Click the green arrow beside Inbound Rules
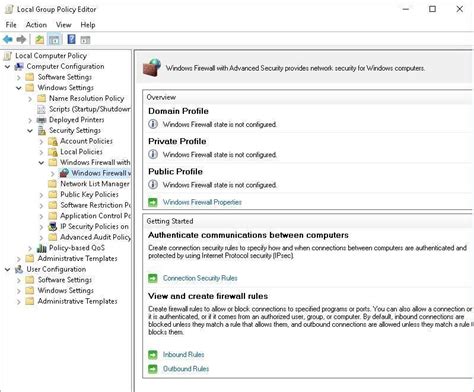This screenshot has height=392, width=474. click(153, 355)
